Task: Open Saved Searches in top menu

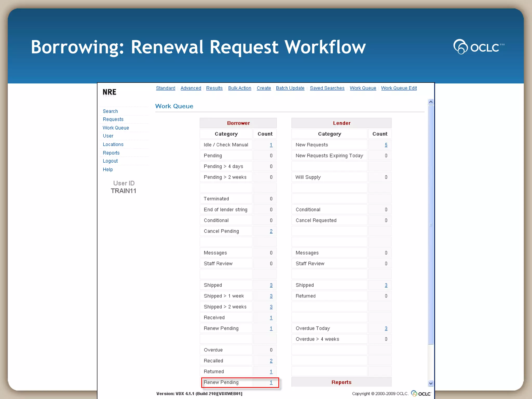Action: (x=327, y=88)
